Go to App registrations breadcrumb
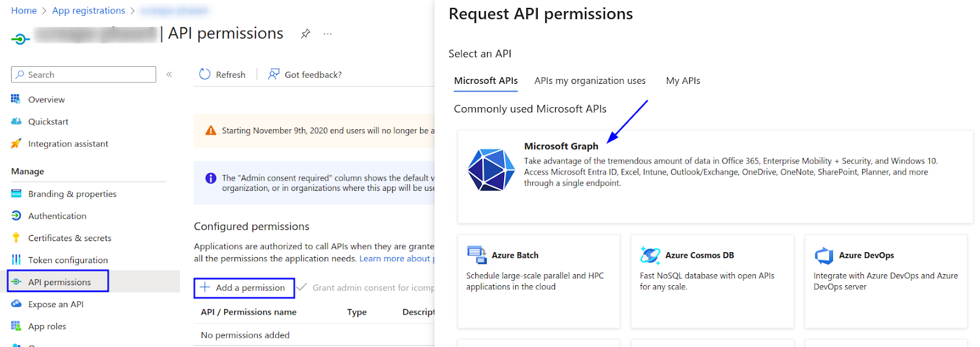Viewport: 980px width, 347px height. pyautogui.click(x=88, y=10)
